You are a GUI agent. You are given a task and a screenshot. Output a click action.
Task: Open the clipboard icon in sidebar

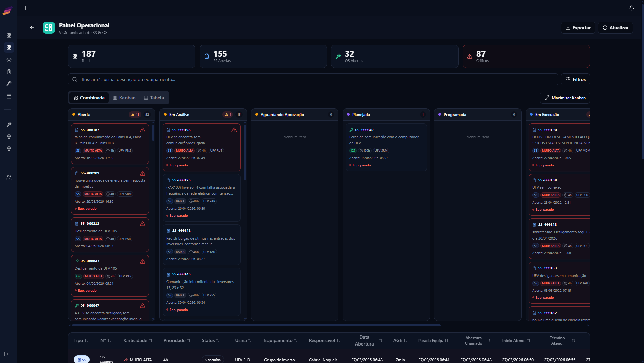pyautogui.click(x=9, y=72)
